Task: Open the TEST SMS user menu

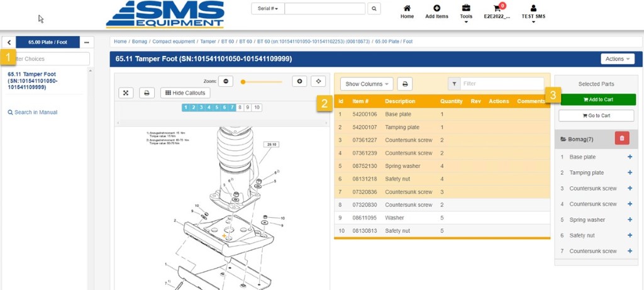Action: point(533,13)
